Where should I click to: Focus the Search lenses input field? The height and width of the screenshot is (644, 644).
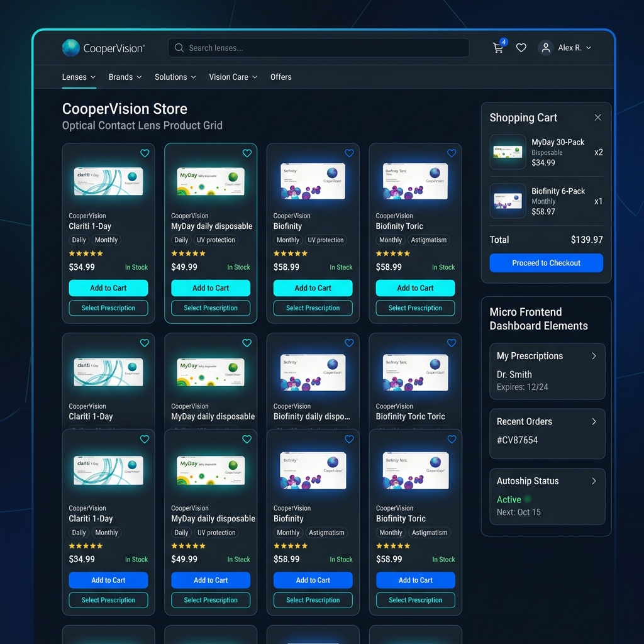tap(318, 48)
